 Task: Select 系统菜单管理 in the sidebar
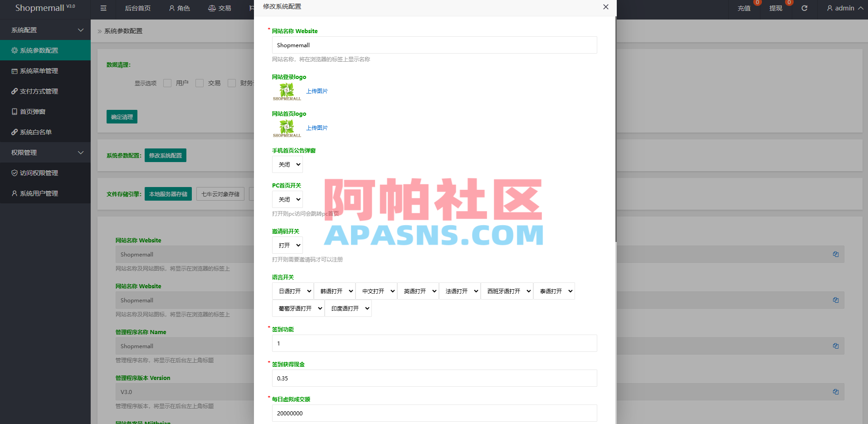pos(39,71)
